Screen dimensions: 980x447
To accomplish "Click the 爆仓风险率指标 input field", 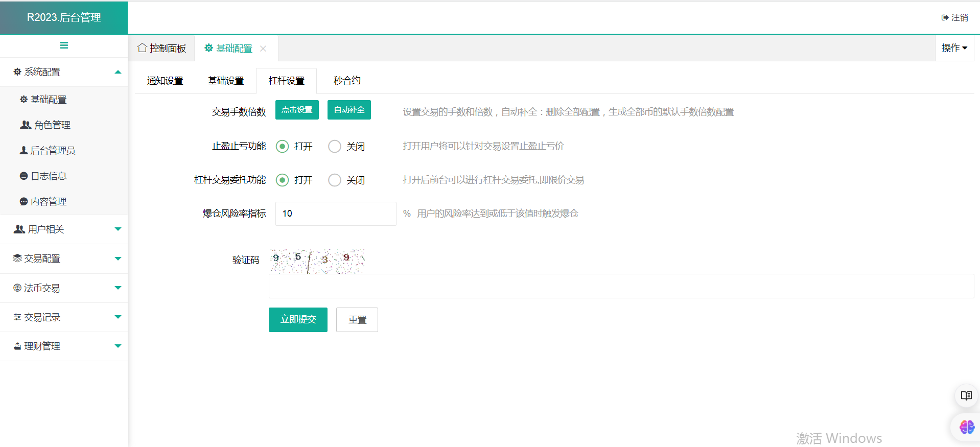I will [336, 214].
